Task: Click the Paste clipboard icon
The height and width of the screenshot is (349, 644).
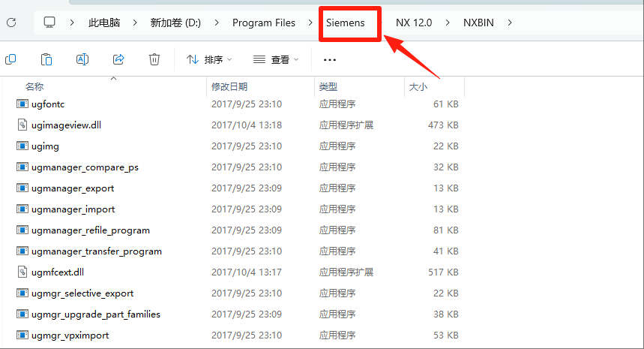Action: click(46, 59)
